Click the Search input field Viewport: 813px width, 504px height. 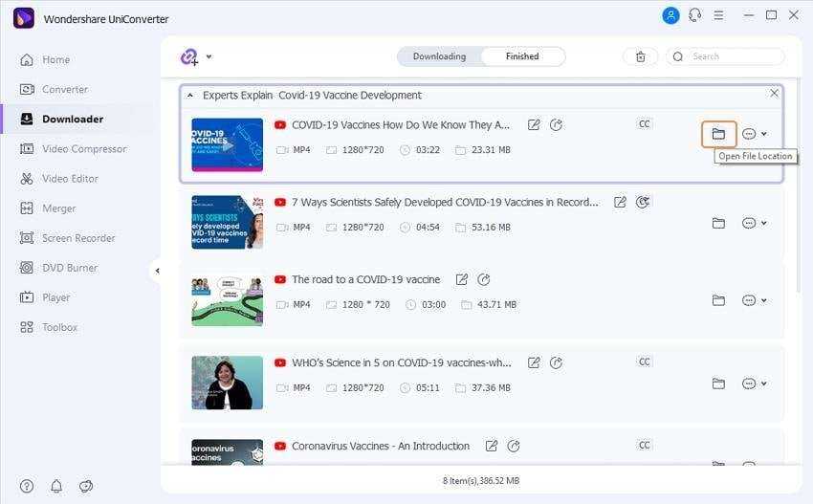[x=732, y=56]
